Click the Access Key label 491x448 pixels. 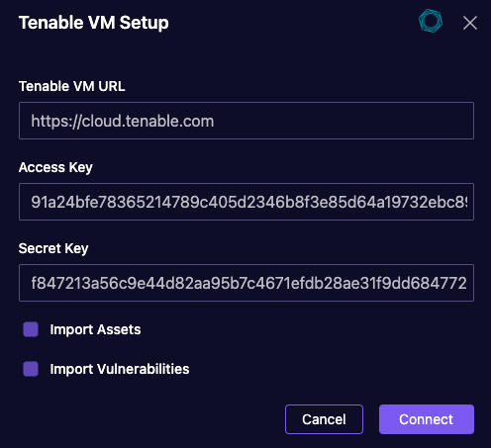(55, 167)
